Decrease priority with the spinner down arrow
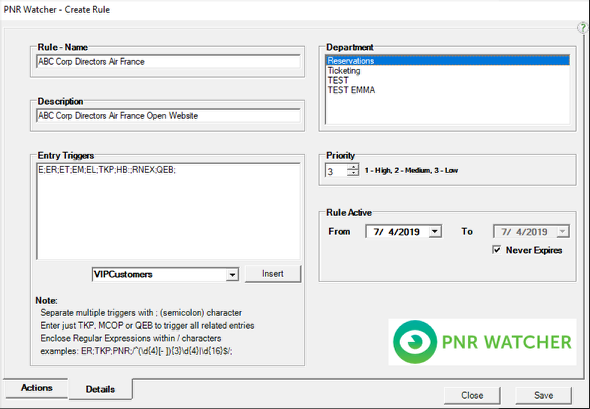590x409 pixels. click(353, 173)
